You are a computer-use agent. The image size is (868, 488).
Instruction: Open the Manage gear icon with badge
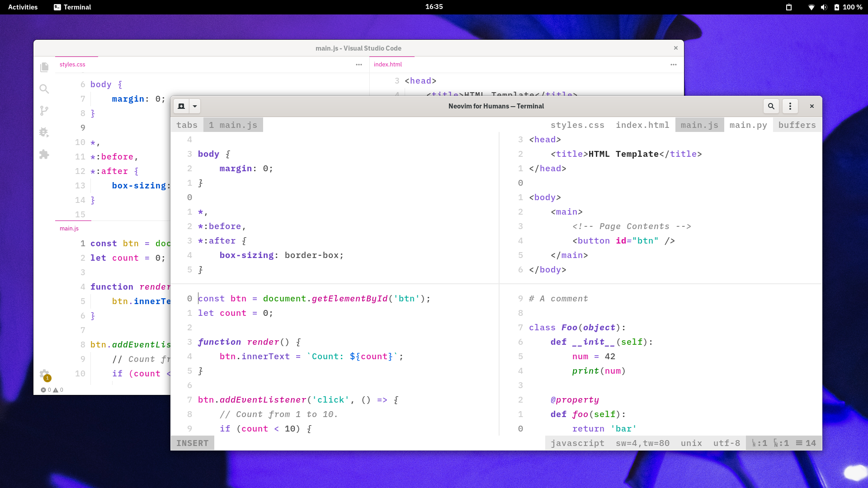click(44, 375)
